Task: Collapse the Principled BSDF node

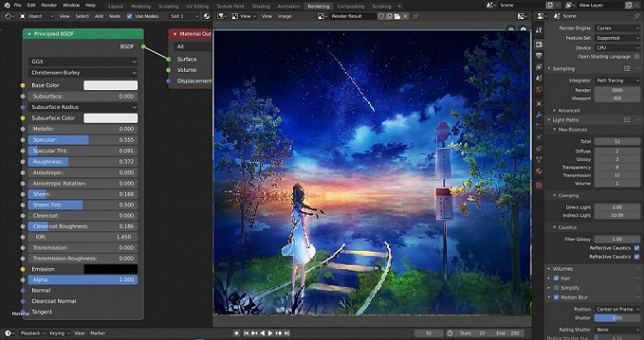Action: (x=29, y=34)
